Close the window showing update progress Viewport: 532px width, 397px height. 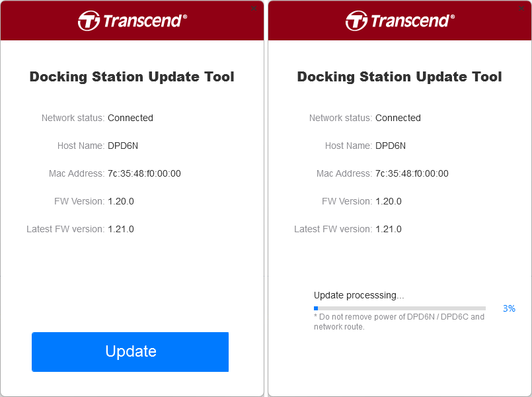coord(521,9)
